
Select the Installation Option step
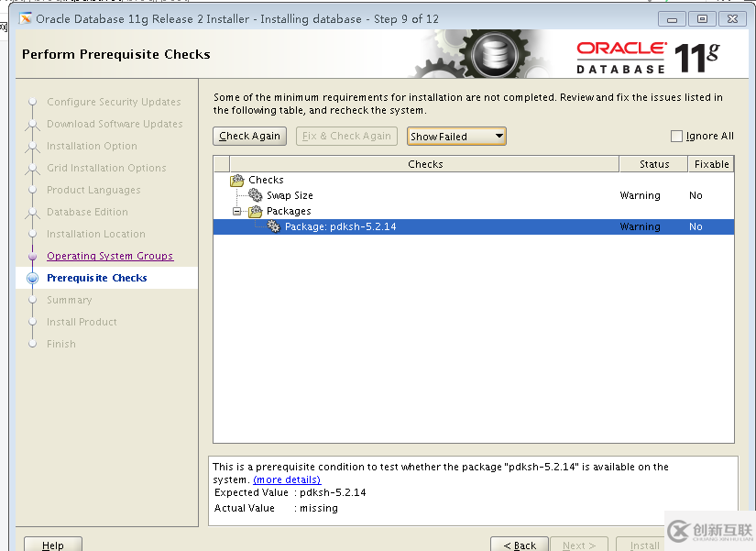92,146
